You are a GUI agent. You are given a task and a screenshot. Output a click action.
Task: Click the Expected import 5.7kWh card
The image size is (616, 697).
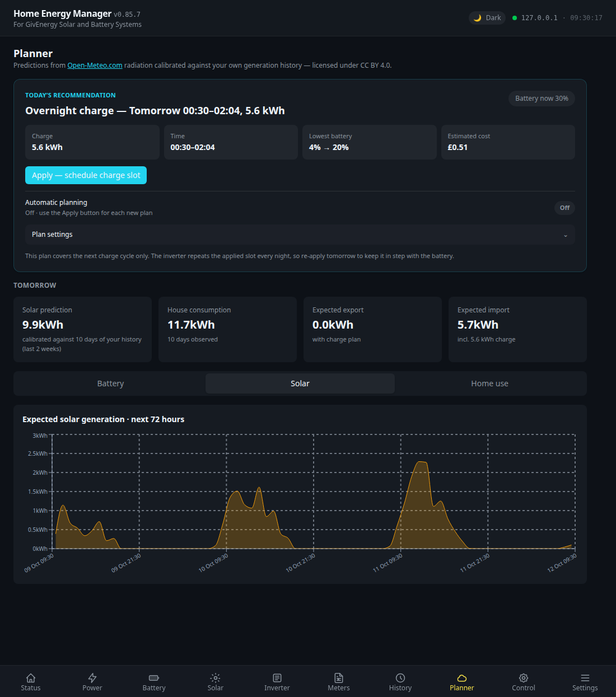click(517, 329)
